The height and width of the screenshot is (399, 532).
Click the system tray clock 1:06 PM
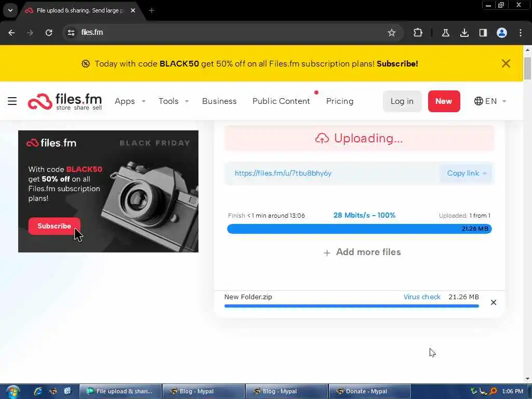pos(512,391)
